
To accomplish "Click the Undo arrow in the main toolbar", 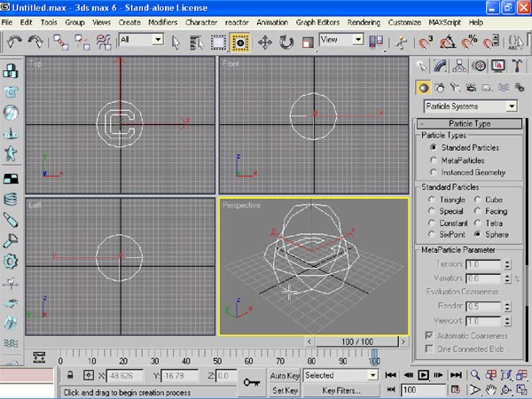I will tap(14, 41).
